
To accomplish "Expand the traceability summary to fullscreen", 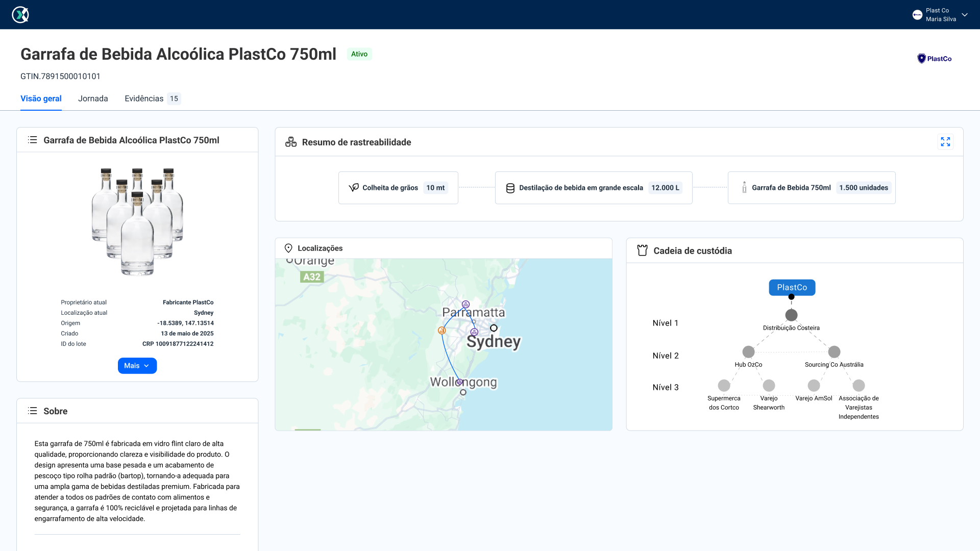I will 945,142.
